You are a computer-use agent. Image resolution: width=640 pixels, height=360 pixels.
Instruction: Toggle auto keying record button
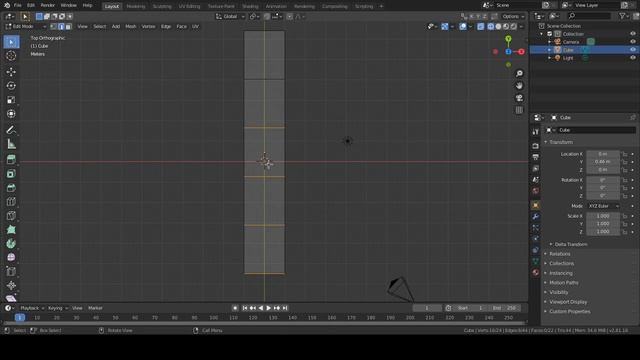click(235, 308)
